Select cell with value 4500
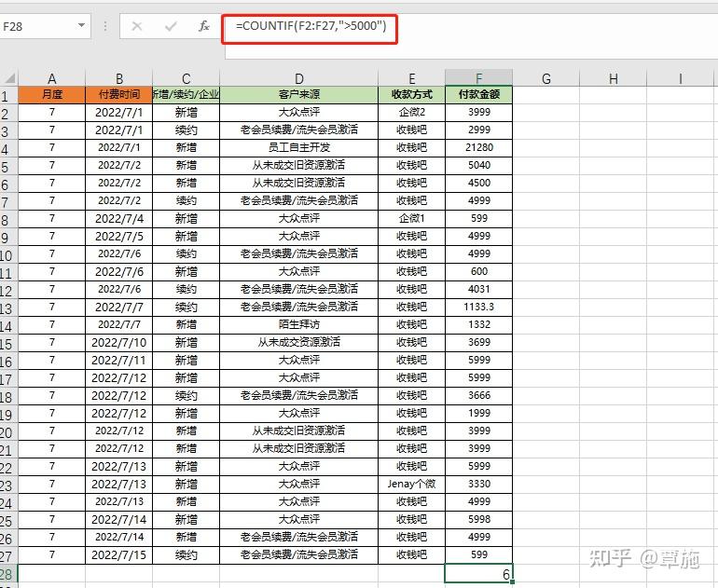The height and width of the screenshot is (588, 718). (479, 183)
